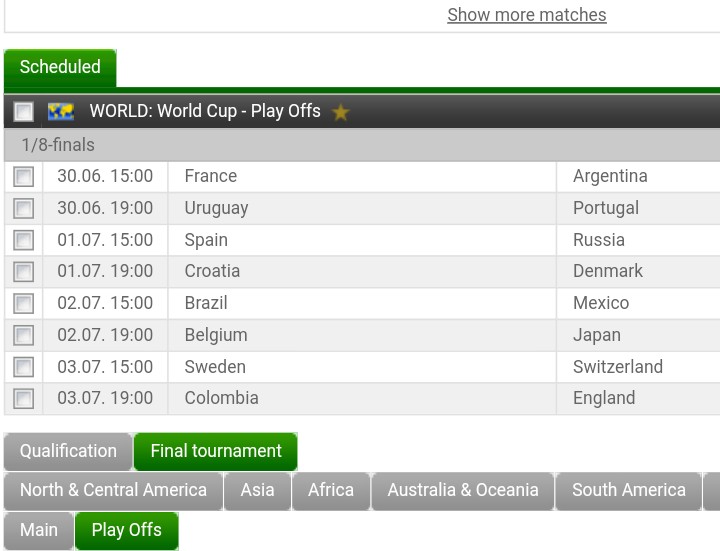Choose the Australia & Oceania tab
This screenshot has width=720, height=551.
pyautogui.click(x=463, y=490)
